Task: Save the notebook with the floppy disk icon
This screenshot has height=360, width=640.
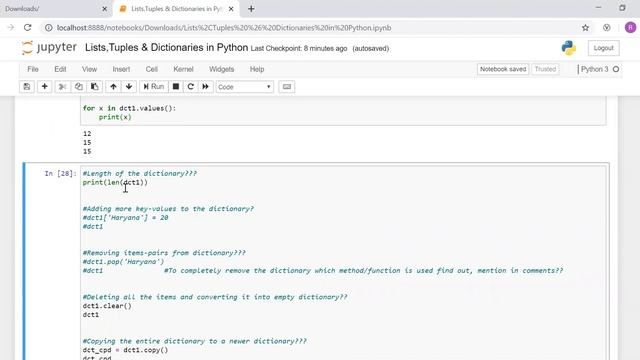Action: 27,87
